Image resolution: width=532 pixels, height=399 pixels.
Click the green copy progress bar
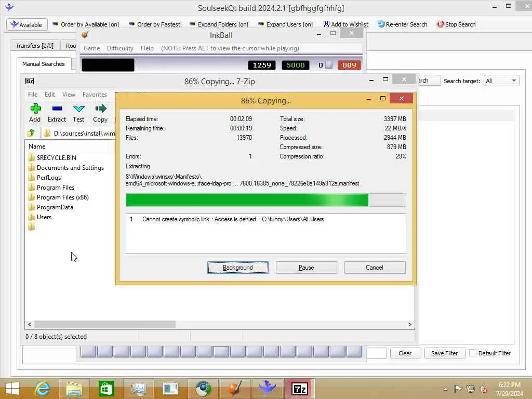click(265, 200)
